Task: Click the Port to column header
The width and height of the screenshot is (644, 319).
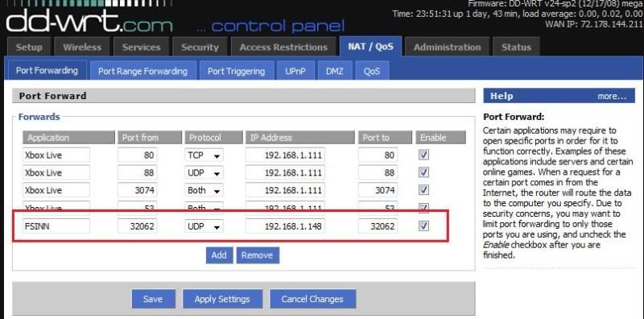Action: pos(385,138)
